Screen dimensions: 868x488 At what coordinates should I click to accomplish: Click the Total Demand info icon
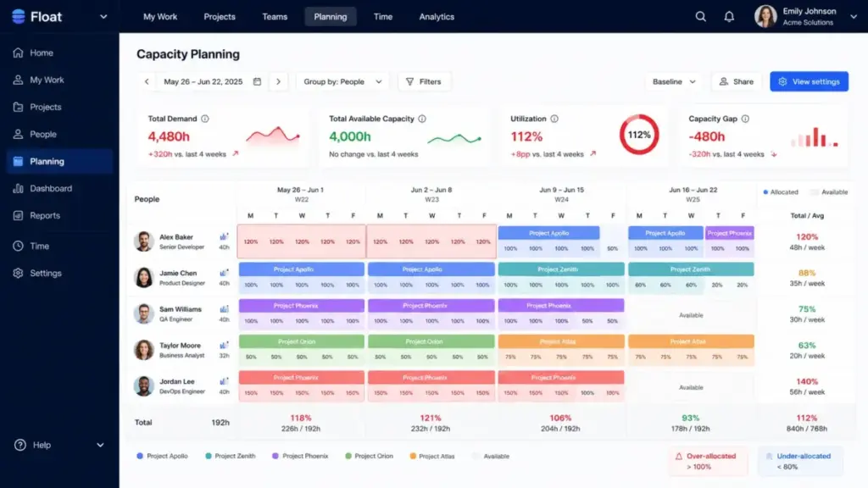point(205,119)
